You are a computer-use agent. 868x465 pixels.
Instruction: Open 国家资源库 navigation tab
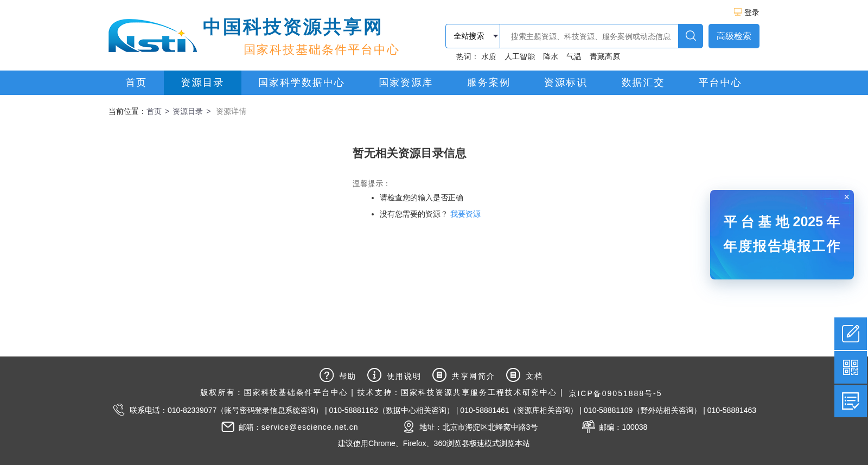406,82
